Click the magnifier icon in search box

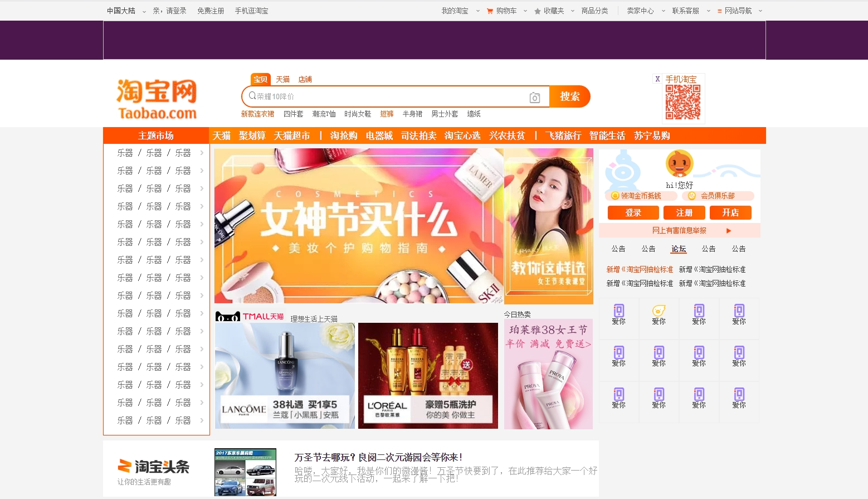pos(252,96)
